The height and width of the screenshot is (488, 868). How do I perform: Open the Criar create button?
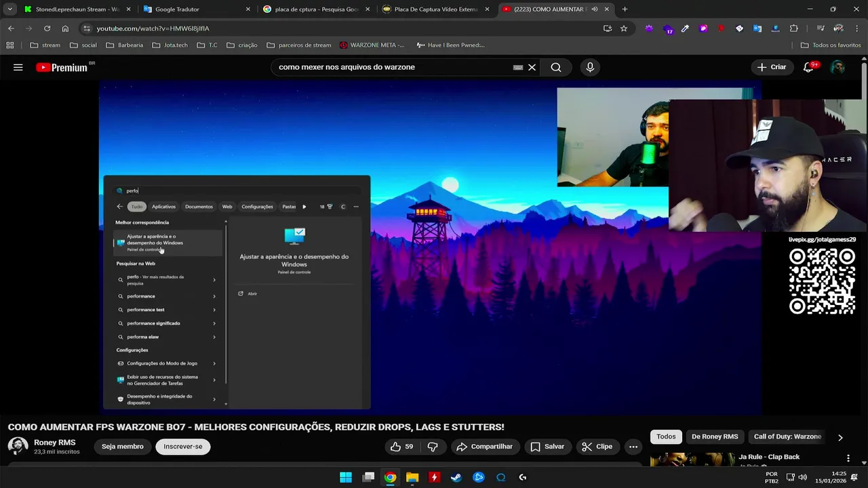tap(772, 67)
